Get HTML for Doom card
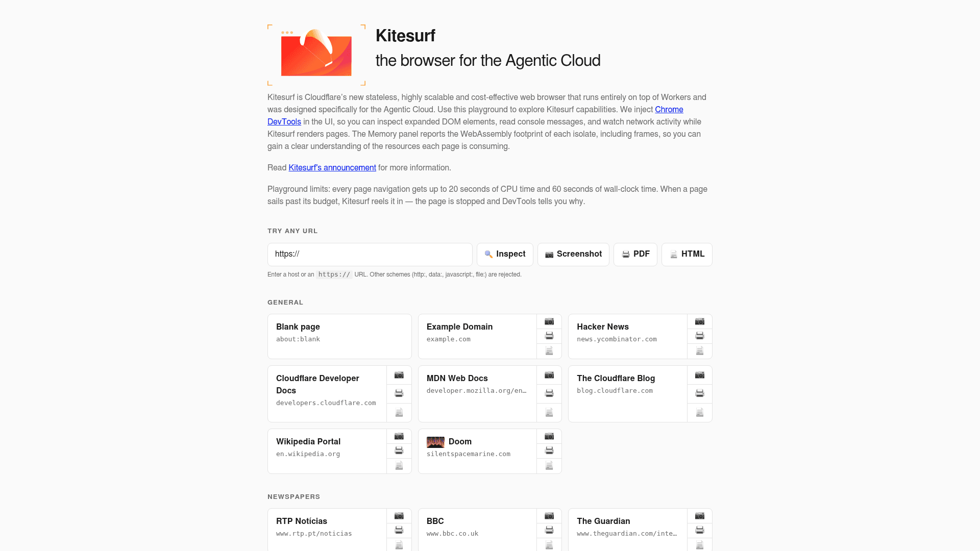The image size is (980, 551). coord(549,466)
